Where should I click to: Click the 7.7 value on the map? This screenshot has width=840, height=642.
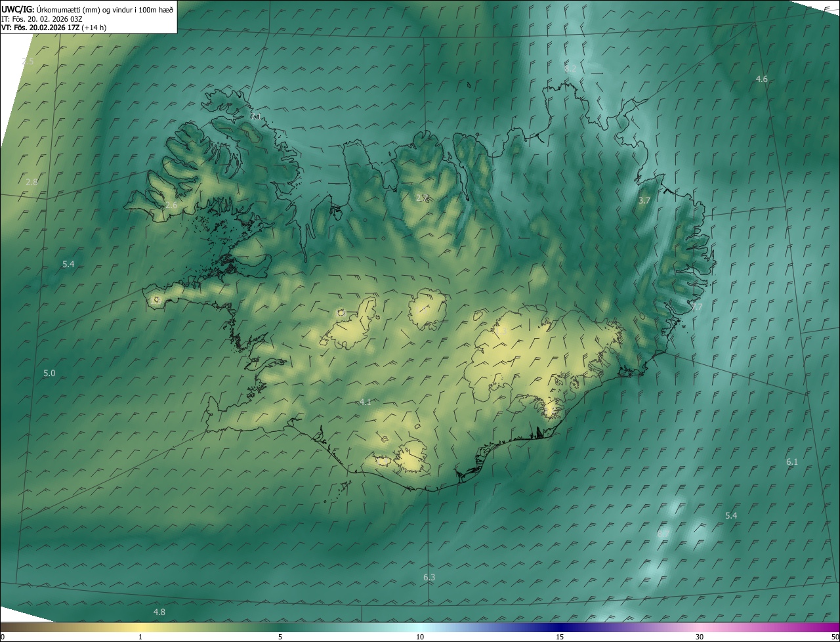tap(696, 307)
